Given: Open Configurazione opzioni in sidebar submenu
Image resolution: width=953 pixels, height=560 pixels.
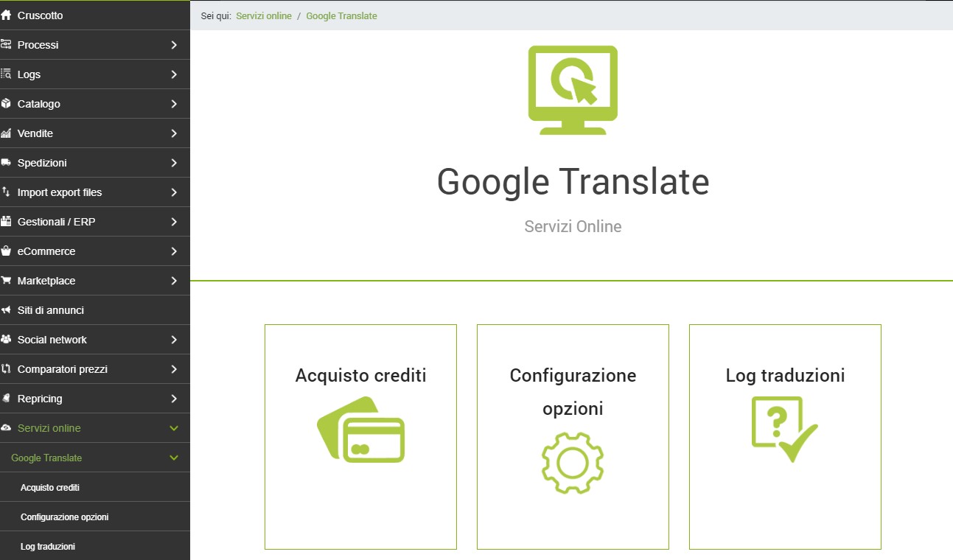Looking at the screenshot, I should click(65, 517).
